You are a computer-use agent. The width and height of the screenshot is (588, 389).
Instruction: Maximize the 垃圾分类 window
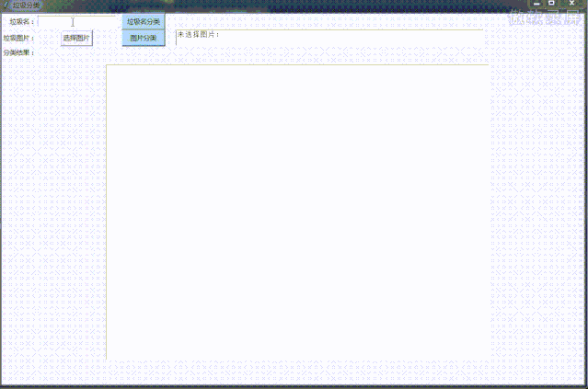[551, 4]
